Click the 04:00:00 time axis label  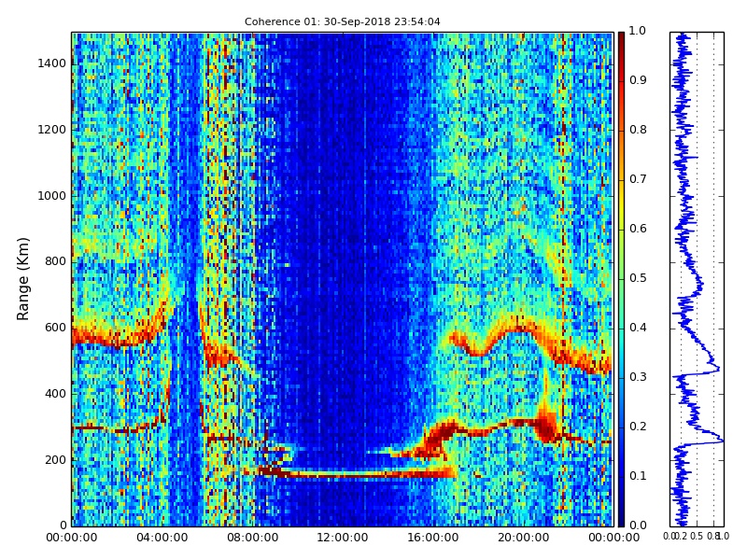162,539
